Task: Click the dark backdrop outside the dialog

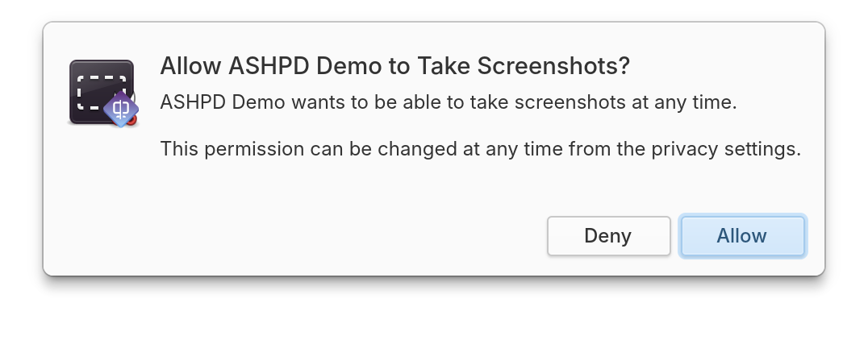Action: (436, 310)
